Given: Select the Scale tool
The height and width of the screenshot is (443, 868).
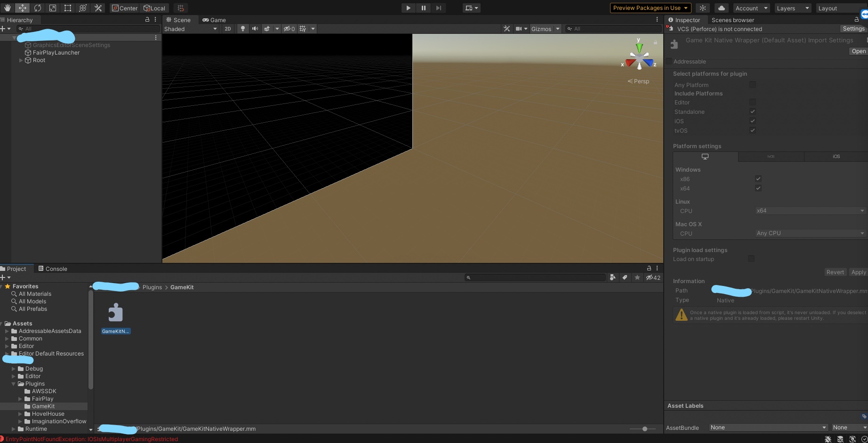Looking at the screenshot, I should 52,8.
